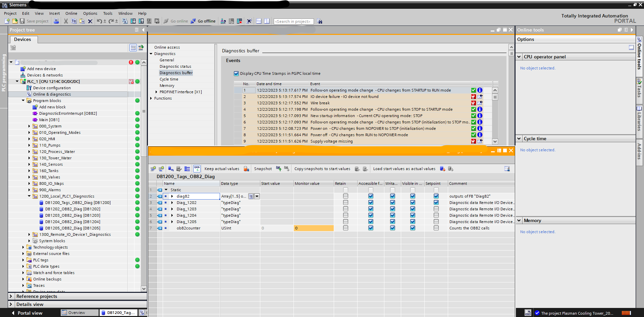Click the undo arrow icon
Image resolution: width=644 pixels, height=317 pixels.
(x=99, y=21)
